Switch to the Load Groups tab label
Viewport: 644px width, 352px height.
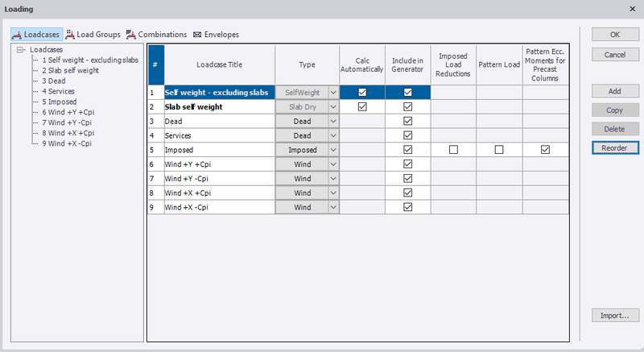[98, 35]
